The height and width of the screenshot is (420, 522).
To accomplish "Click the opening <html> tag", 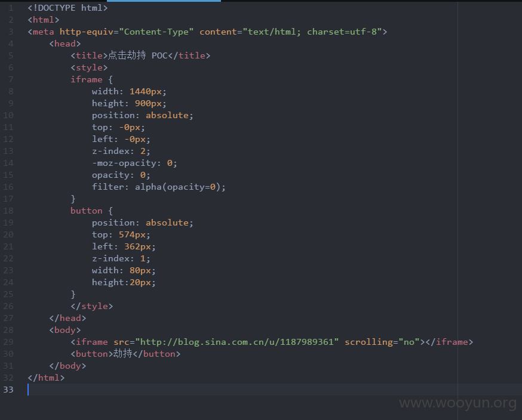I will [44, 20].
